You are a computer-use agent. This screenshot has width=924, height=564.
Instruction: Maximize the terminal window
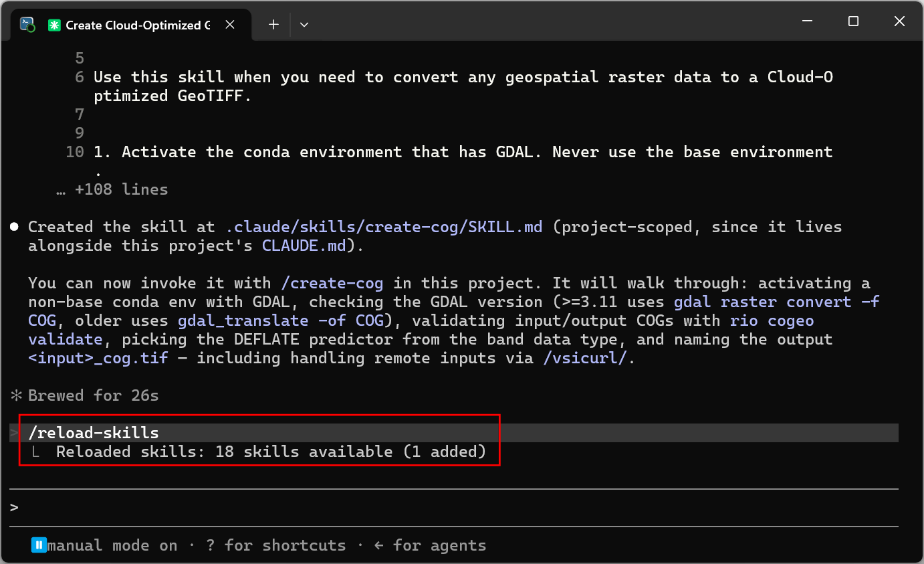[853, 21]
